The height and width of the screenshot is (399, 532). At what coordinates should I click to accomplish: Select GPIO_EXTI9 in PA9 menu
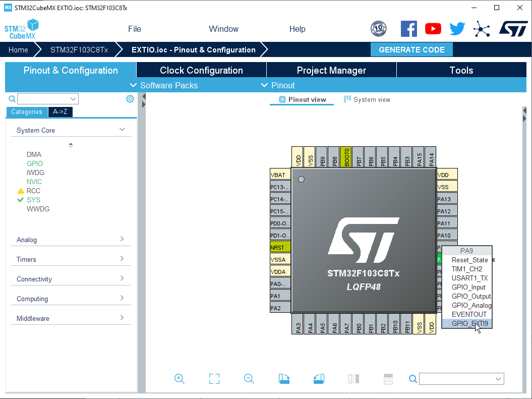click(x=467, y=323)
